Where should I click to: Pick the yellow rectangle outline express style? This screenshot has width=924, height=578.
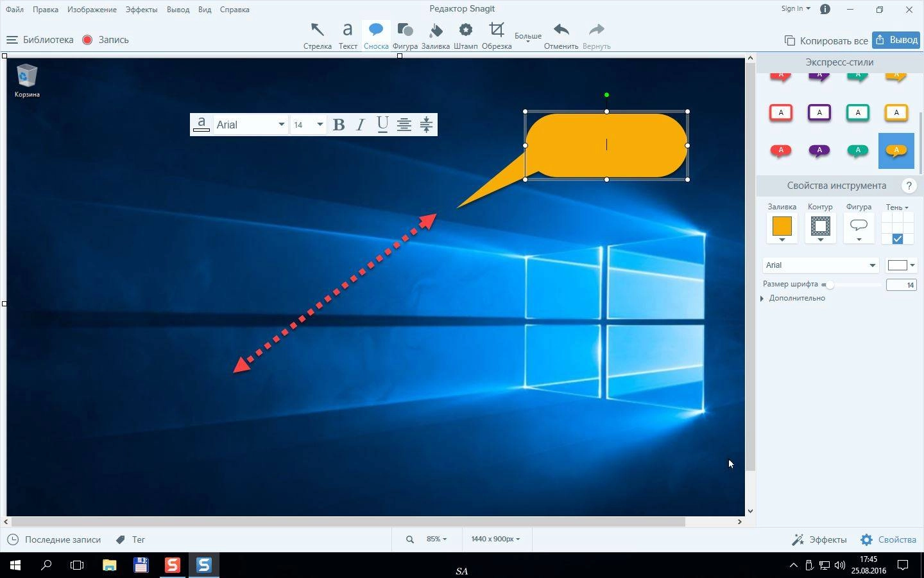(x=896, y=112)
